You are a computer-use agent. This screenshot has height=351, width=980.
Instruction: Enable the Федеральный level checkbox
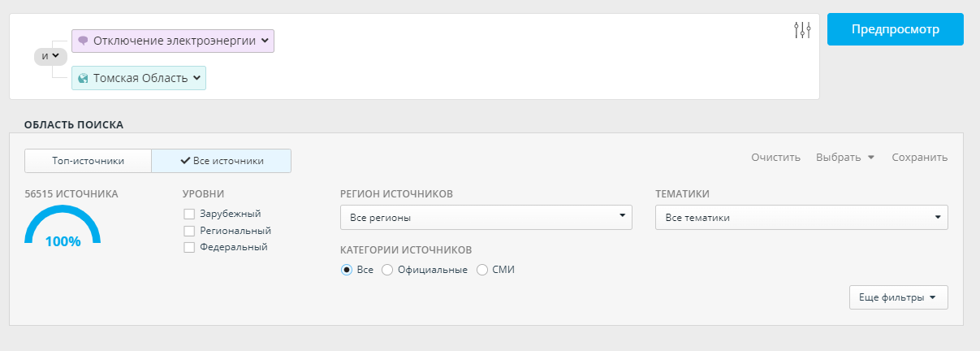pyautogui.click(x=189, y=247)
